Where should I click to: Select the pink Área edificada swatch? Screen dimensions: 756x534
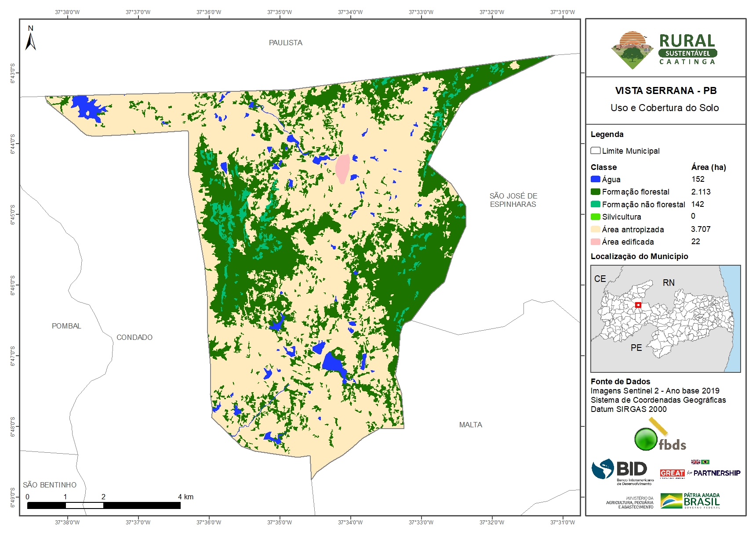(x=596, y=242)
